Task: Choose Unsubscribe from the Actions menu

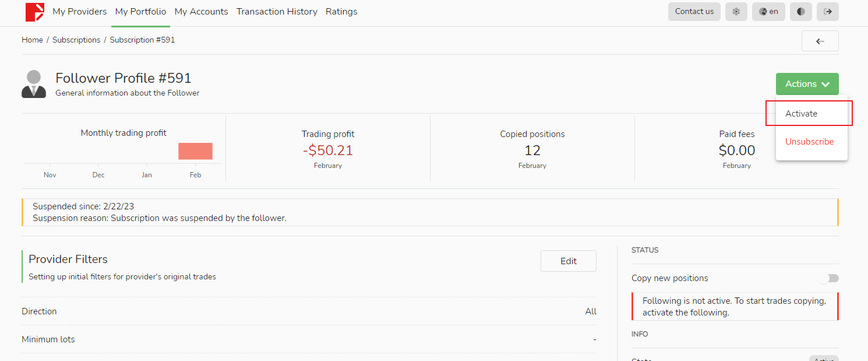Action: click(809, 142)
